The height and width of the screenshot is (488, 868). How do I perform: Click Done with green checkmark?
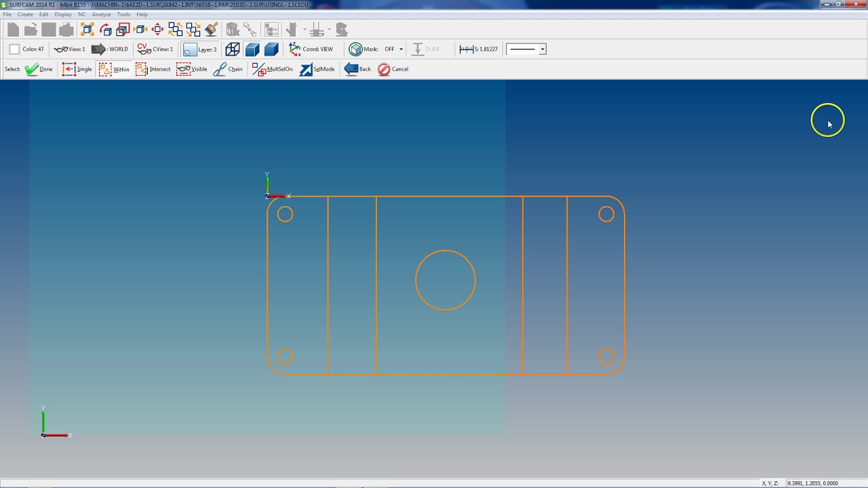(x=39, y=69)
